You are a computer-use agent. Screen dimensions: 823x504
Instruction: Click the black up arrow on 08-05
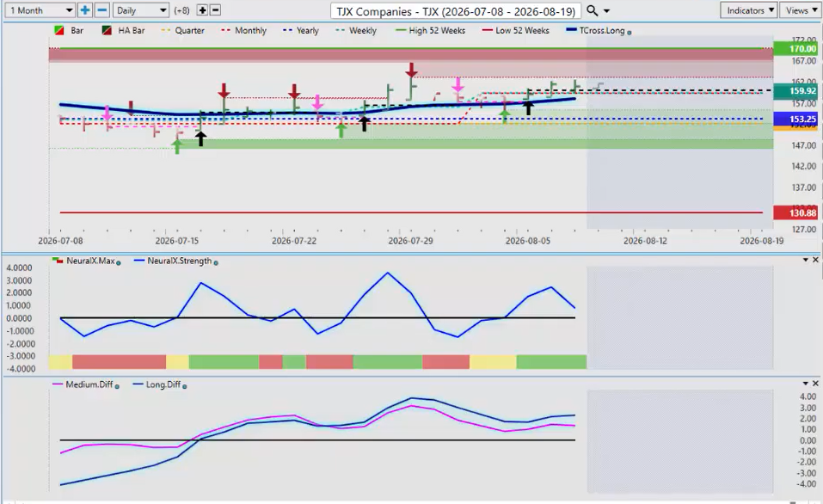529,108
